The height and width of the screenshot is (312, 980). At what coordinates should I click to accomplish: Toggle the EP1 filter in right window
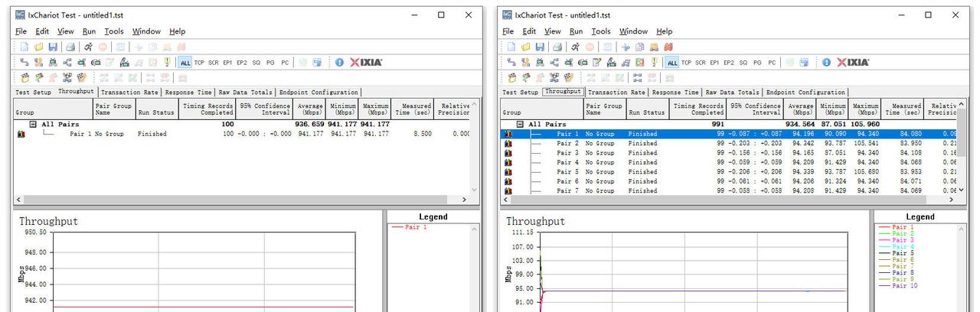pyautogui.click(x=714, y=63)
